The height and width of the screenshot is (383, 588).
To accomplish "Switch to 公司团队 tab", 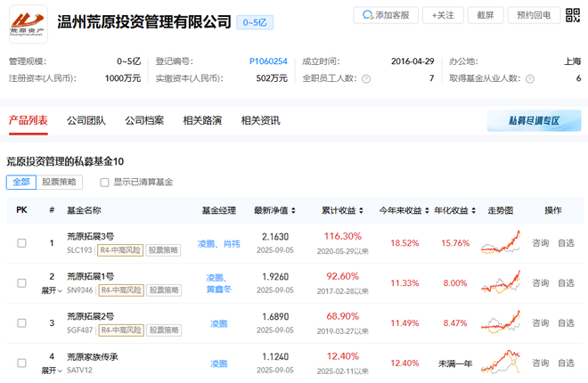I will click(x=86, y=120).
